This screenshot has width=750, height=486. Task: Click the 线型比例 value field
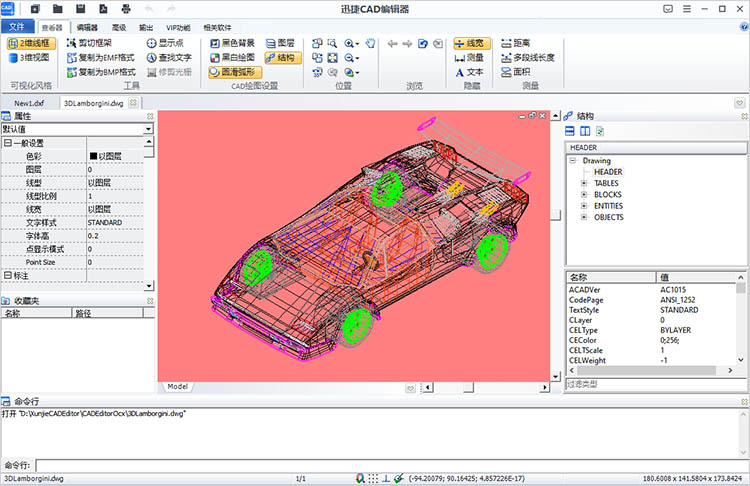[x=115, y=196]
